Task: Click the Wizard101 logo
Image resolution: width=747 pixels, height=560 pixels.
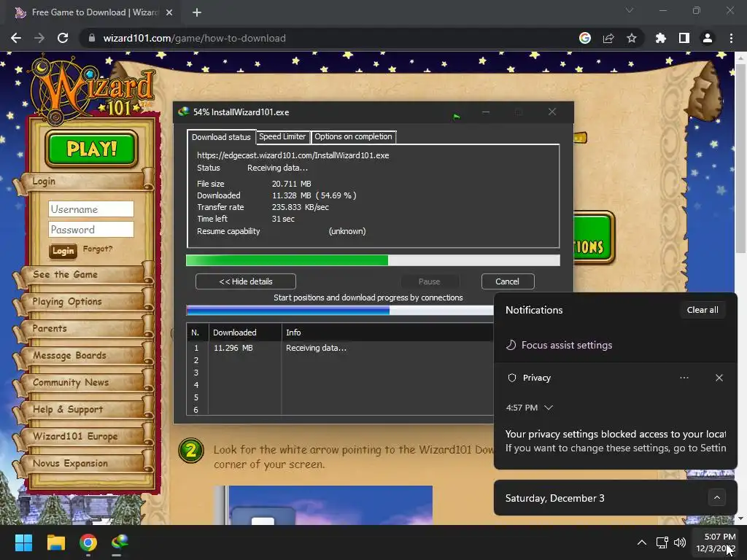Action: click(93, 90)
